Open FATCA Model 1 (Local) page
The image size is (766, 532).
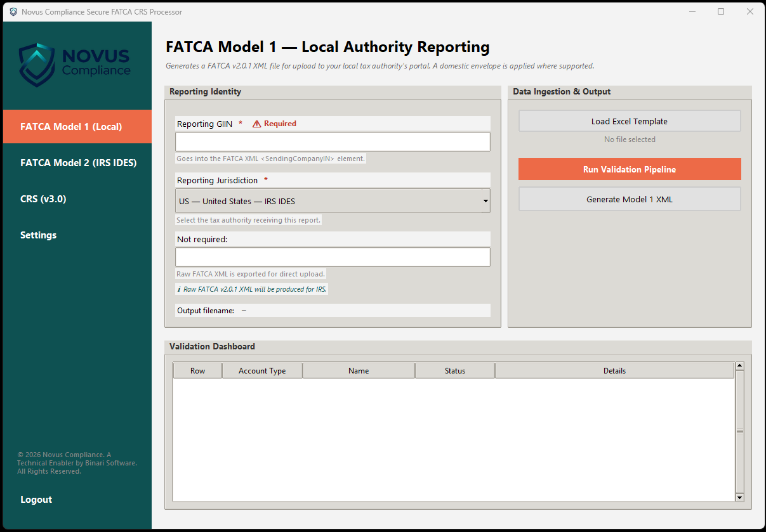point(77,126)
